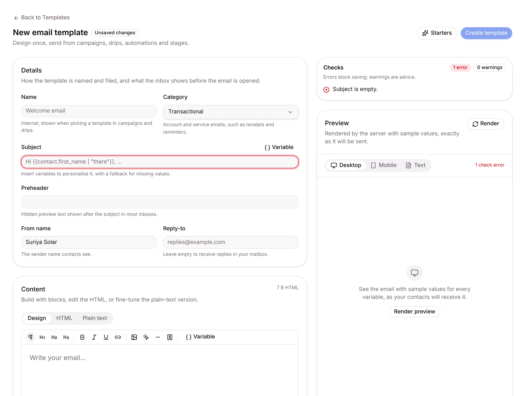Screen dimensions: 532x396
Task: Switch to the Design tab
Action: click(37, 318)
